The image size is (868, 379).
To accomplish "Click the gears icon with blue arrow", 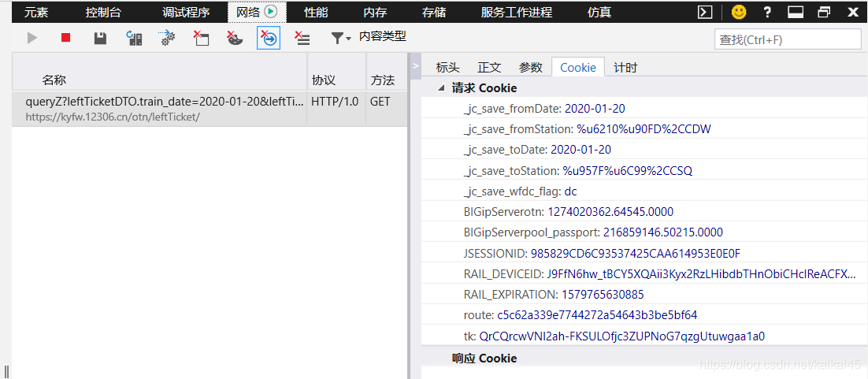I will 167,38.
